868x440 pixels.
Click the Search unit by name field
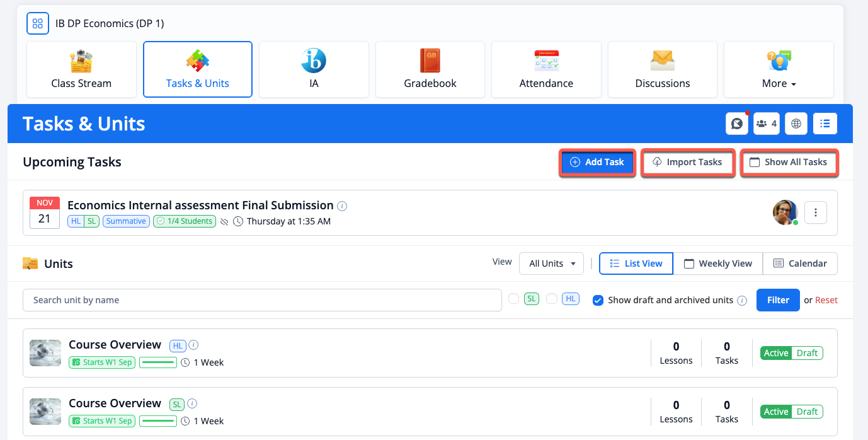[262, 300]
